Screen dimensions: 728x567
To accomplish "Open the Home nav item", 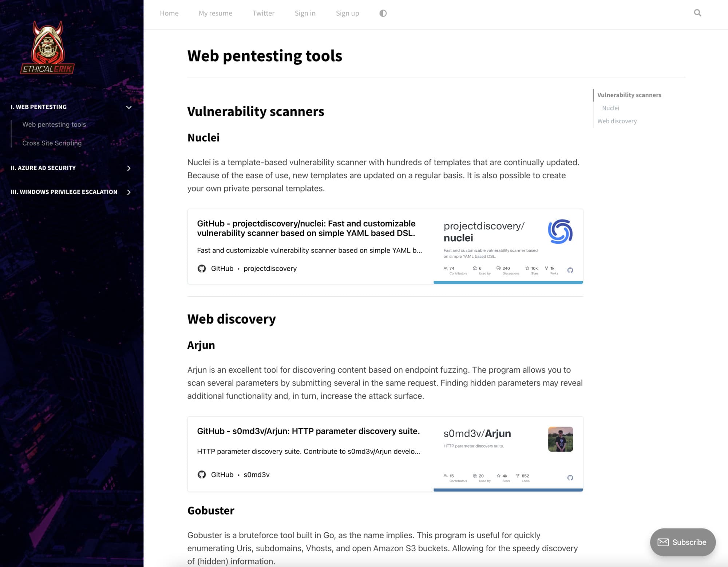I will tap(169, 13).
